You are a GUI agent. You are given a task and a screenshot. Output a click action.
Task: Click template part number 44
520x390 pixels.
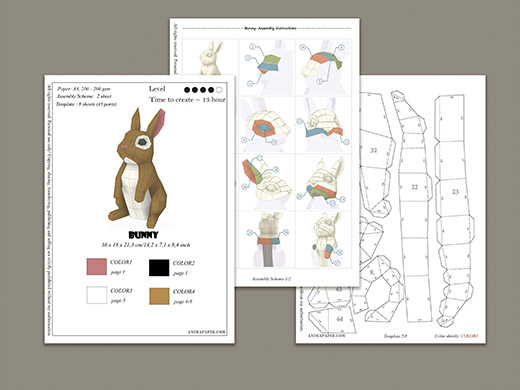[339, 319]
